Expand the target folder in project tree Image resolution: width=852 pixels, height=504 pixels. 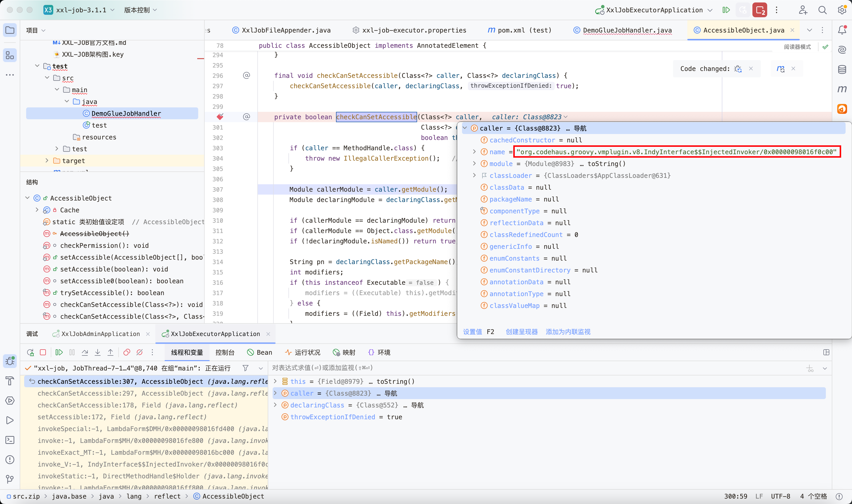[x=47, y=161]
